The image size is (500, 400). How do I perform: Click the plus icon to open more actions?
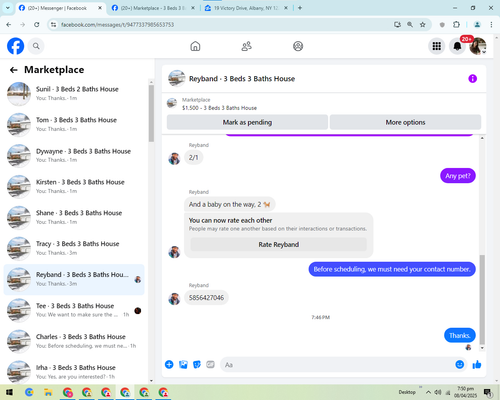click(x=169, y=364)
